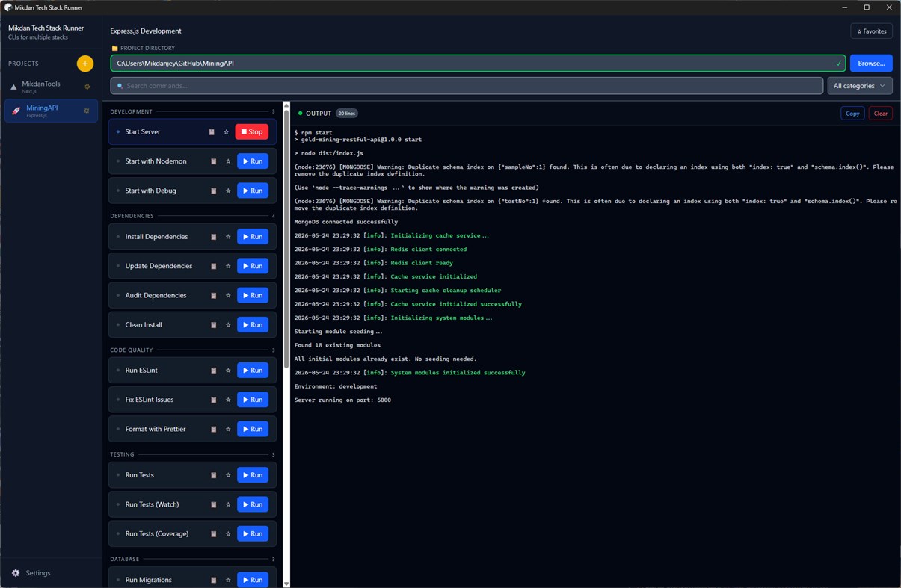This screenshot has height=588, width=901.
Task: Copy the Clean Install command
Action: [x=213, y=325]
